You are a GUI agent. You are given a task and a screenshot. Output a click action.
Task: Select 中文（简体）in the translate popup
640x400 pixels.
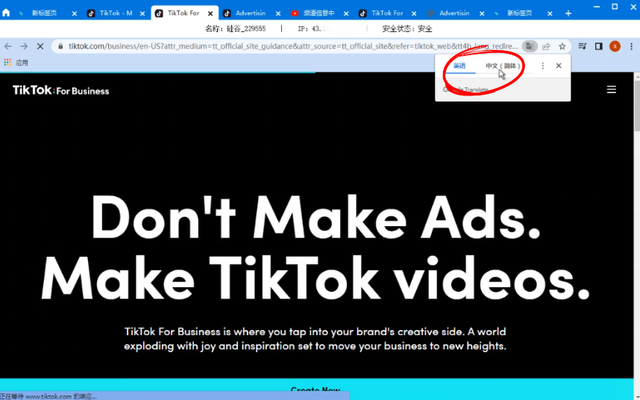coord(504,66)
